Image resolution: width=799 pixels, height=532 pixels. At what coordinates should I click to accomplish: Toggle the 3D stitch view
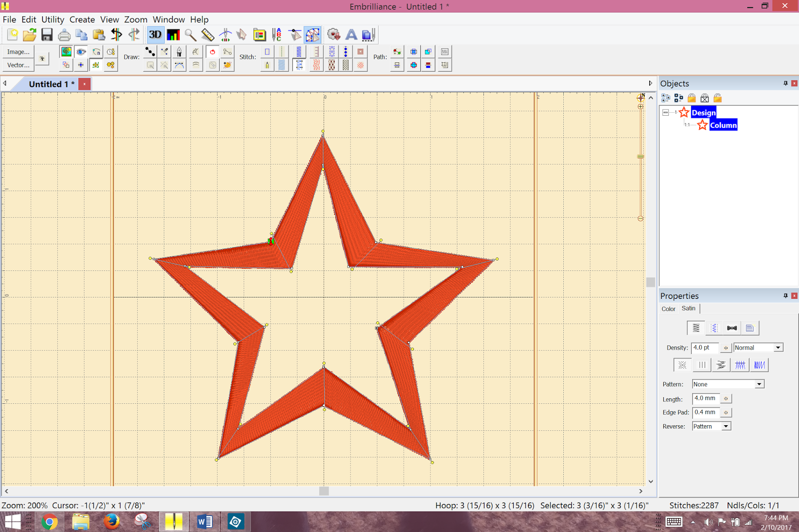point(155,34)
